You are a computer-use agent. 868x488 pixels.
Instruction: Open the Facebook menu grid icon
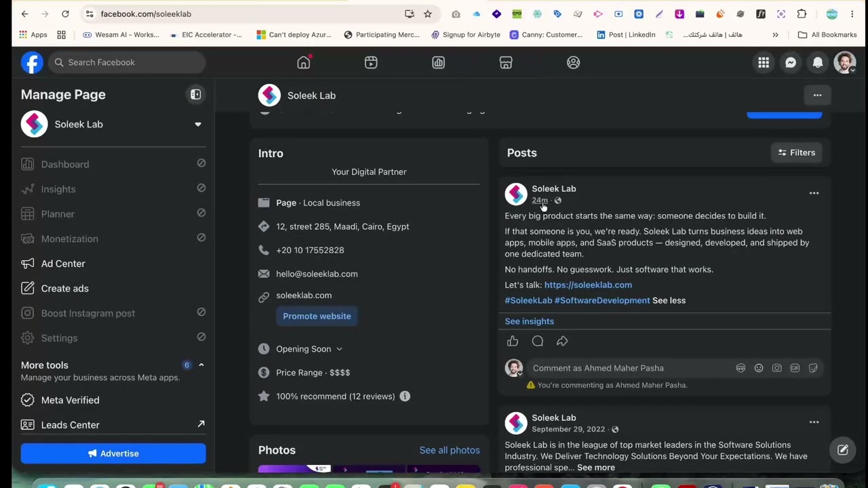tap(764, 62)
